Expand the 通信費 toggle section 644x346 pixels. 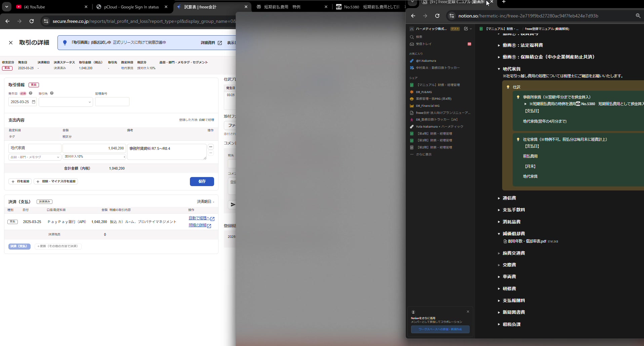[x=499, y=198]
